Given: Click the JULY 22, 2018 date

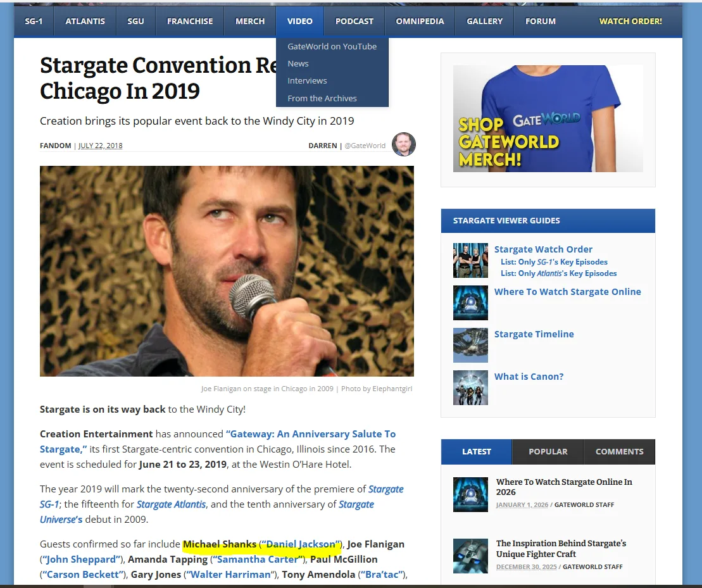Looking at the screenshot, I should (100, 146).
